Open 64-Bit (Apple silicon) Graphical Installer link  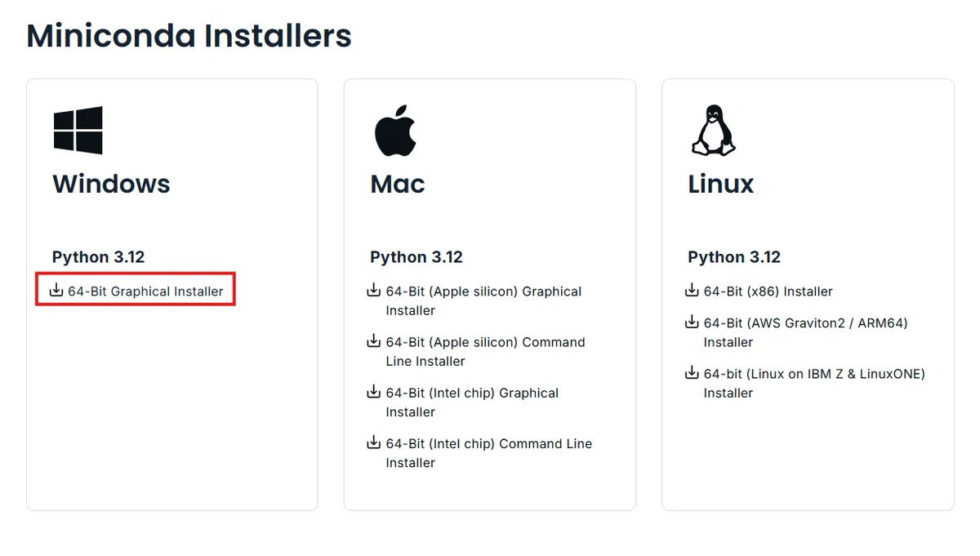pyautogui.click(x=483, y=301)
